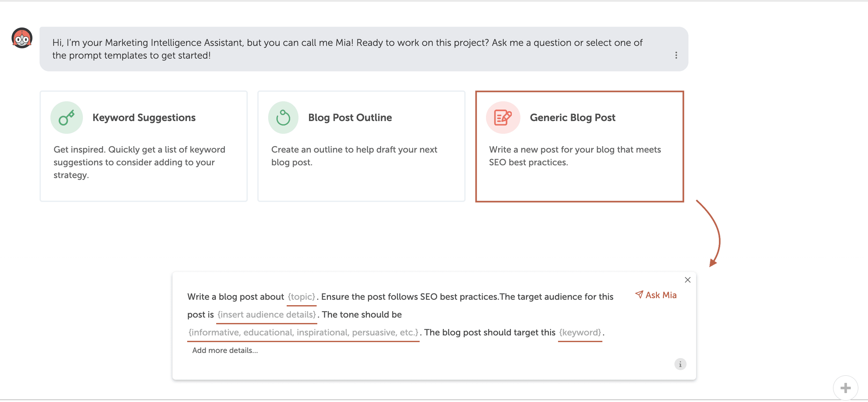Click the plus icon in the bottom corner
The width and height of the screenshot is (868, 402).
846,388
